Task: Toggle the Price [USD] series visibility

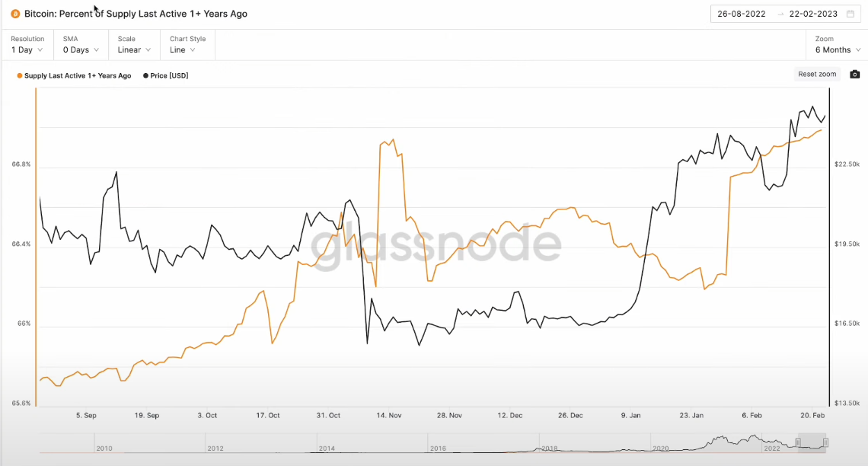Action: 169,76
